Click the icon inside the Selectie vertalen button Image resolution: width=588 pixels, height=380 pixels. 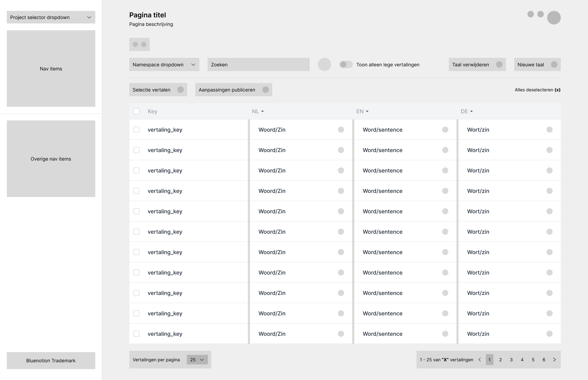click(181, 89)
